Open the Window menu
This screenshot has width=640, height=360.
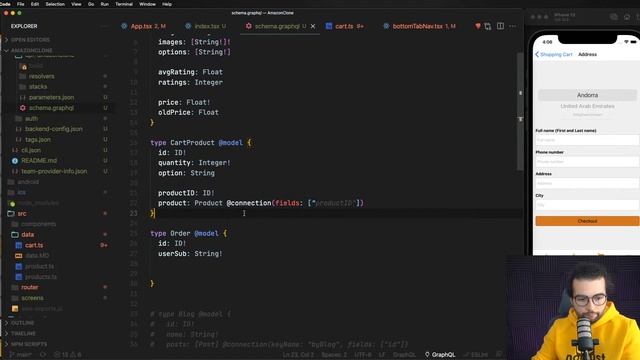click(147, 4)
